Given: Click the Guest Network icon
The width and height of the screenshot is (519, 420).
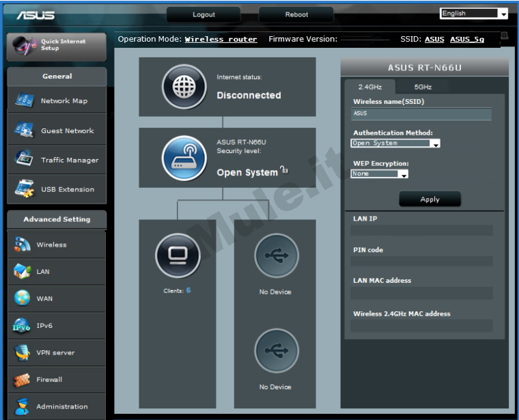Looking at the screenshot, I should 24,130.
